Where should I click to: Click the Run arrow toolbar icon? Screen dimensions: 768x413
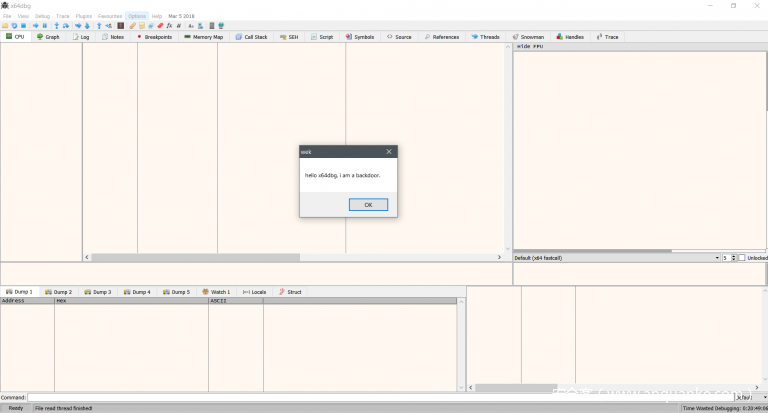(35, 26)
